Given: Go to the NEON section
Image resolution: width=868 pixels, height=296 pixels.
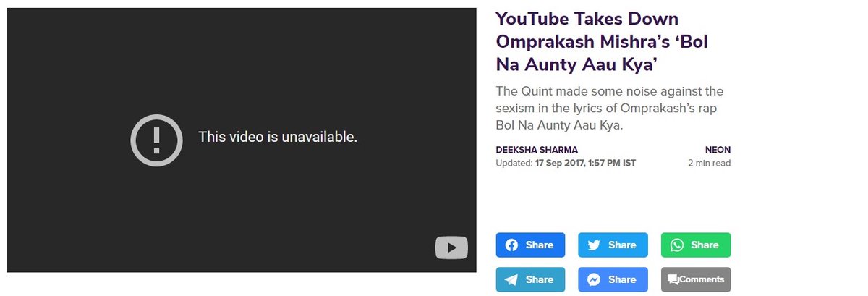Looking at the screenshot, I should click(718, 150).
